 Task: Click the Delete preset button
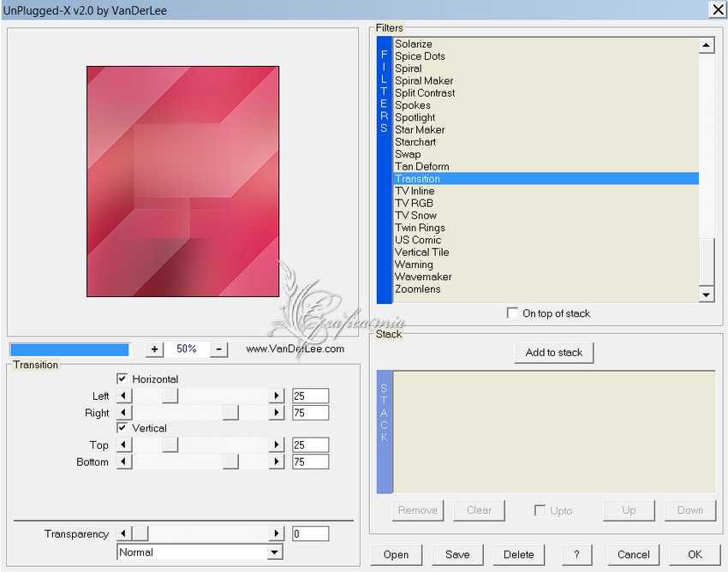[x=519, y=555]
